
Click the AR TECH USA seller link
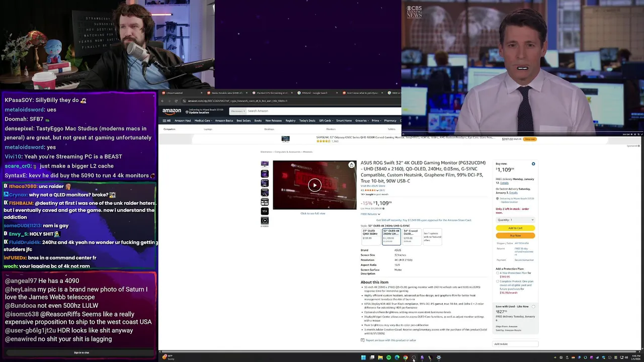[522, 243]
